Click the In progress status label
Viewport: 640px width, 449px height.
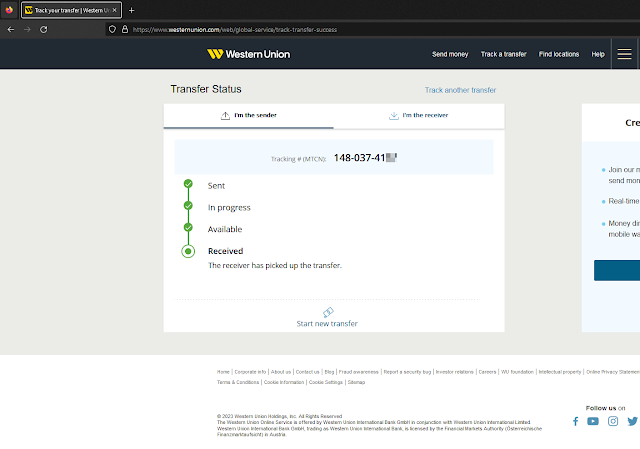pos(229,208)
